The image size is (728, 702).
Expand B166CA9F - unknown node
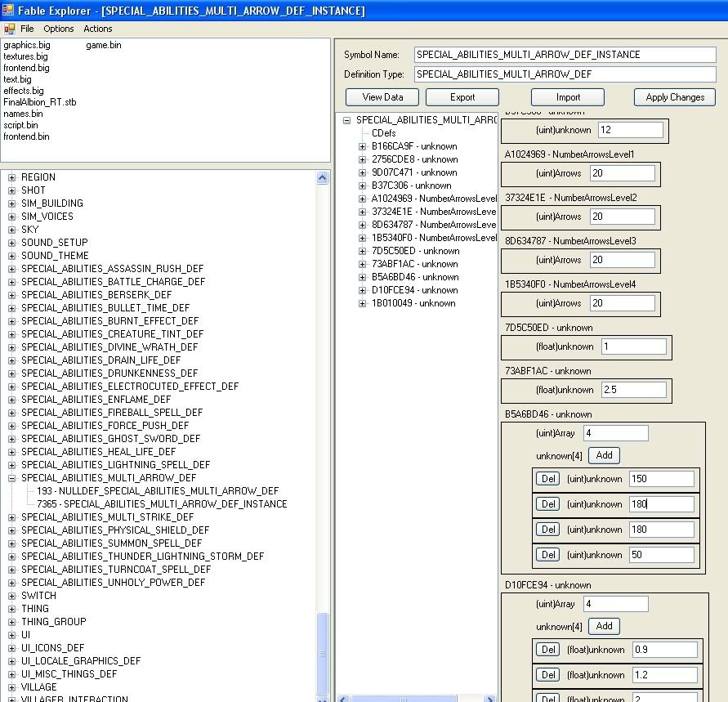tap(362, 147)
